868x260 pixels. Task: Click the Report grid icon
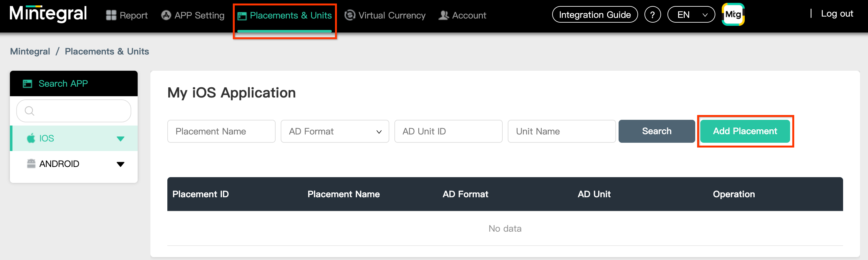pyautogui.click(x=111, y=15)
